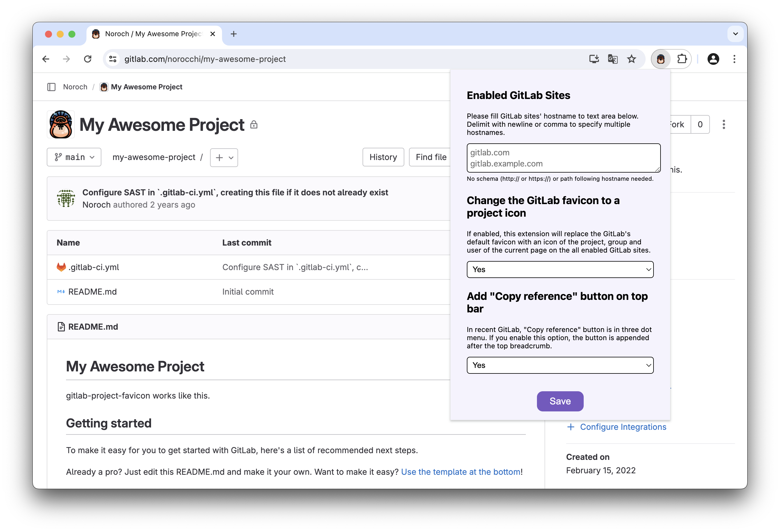Open the Configure Integrations link
The height and width of the screenshot is (532, 780).
point(623,427)
